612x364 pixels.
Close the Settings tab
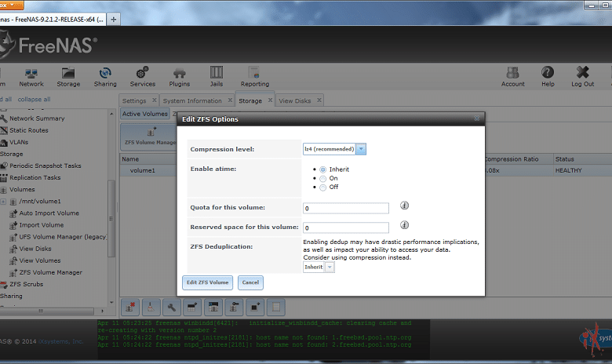point(154,100)
